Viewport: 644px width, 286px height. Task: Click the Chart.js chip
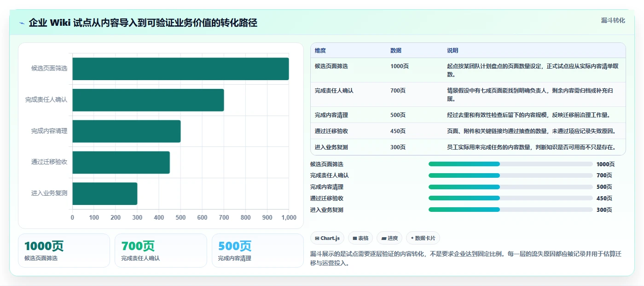327,238
